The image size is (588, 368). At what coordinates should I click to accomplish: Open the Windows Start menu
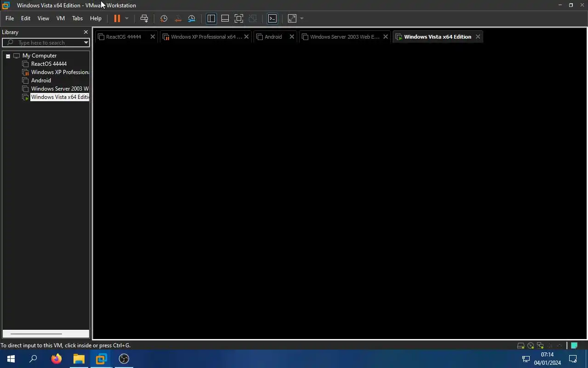click(x=11, y=359)
